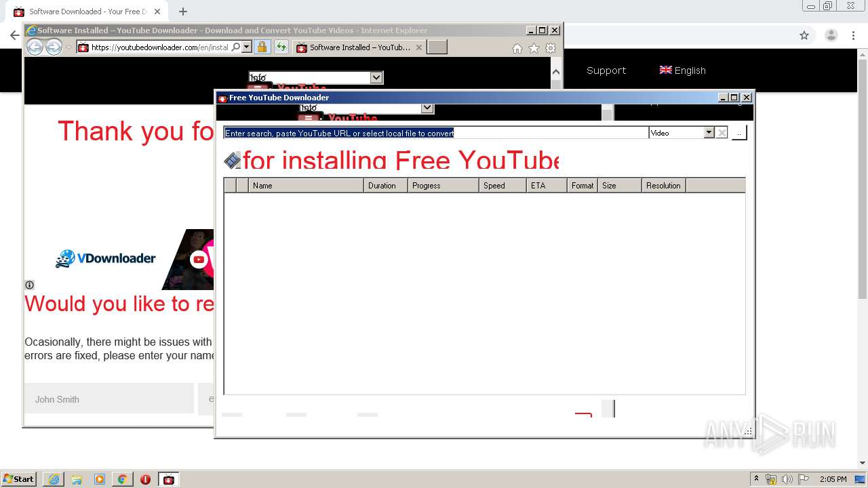The image size is (868, 488).
Task: Click the network tray icon
Action: [x=771, y=479]
